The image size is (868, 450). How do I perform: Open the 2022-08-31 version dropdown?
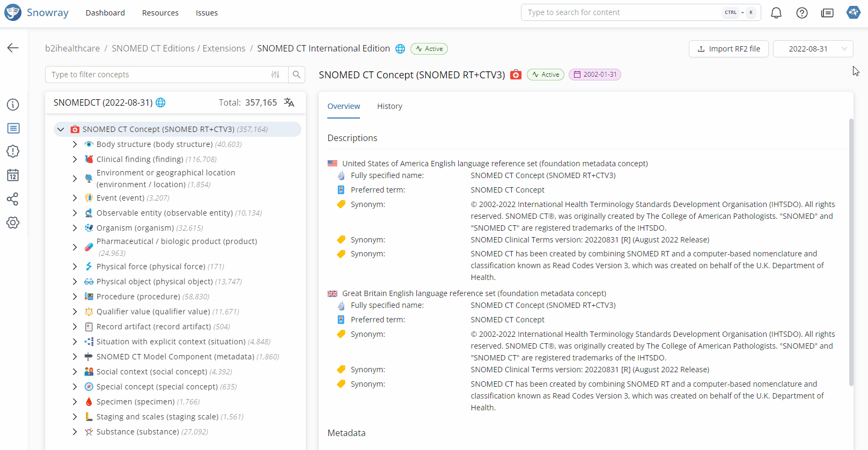click(x=813, y=49)
